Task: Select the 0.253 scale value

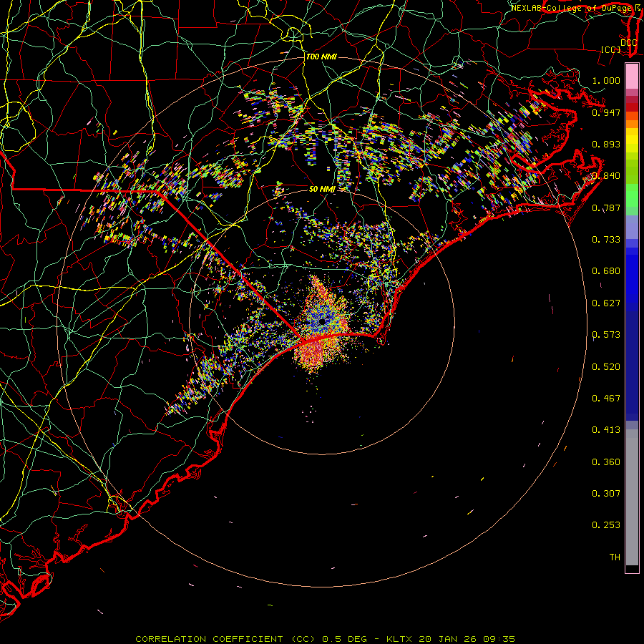Action: (x=606, y=525)
